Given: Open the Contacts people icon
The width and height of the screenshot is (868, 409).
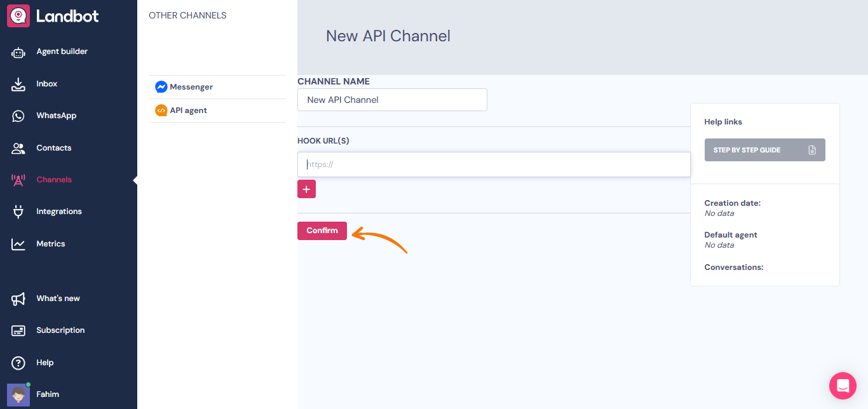Looking at the screenshot, I should coord(18,148).
